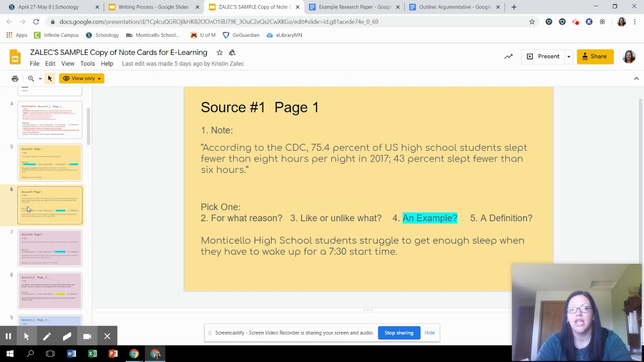Open the Tools menu
644x362 pixels.
(x=88, y=64)
